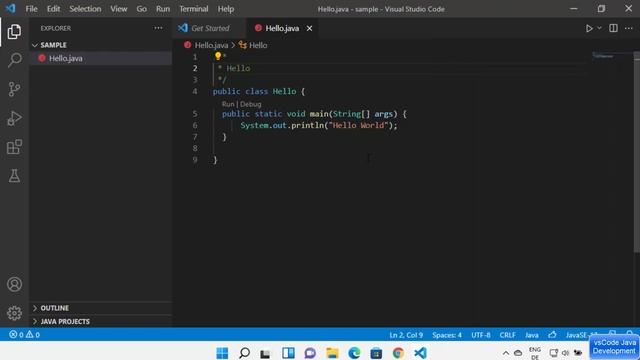Click the Debug CodeLens above main
Viewport: 640px width, 360px height.
[x=250, y=104]
